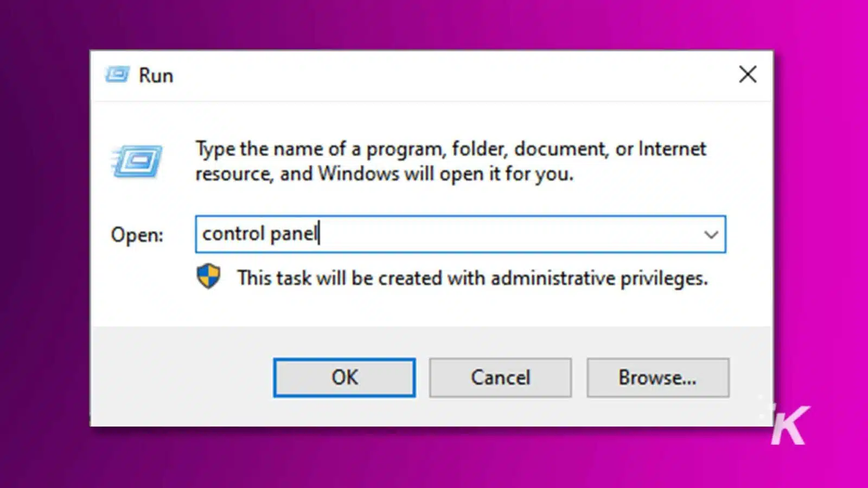Click the administrative shield icon
This screenshot has width=868, height=488.
(x=208, y=277)
